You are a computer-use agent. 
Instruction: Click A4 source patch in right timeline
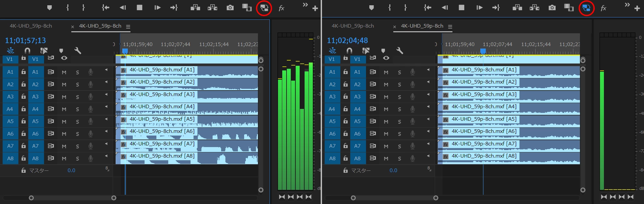point(332,109)
